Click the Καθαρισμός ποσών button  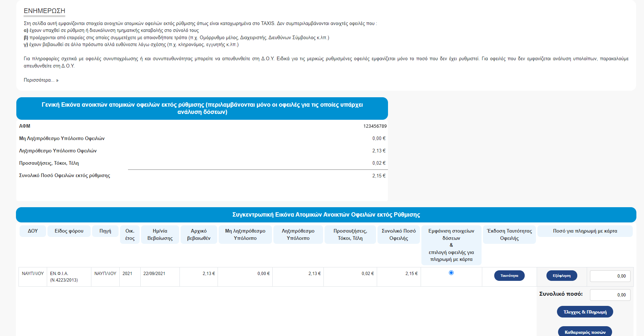585,332
